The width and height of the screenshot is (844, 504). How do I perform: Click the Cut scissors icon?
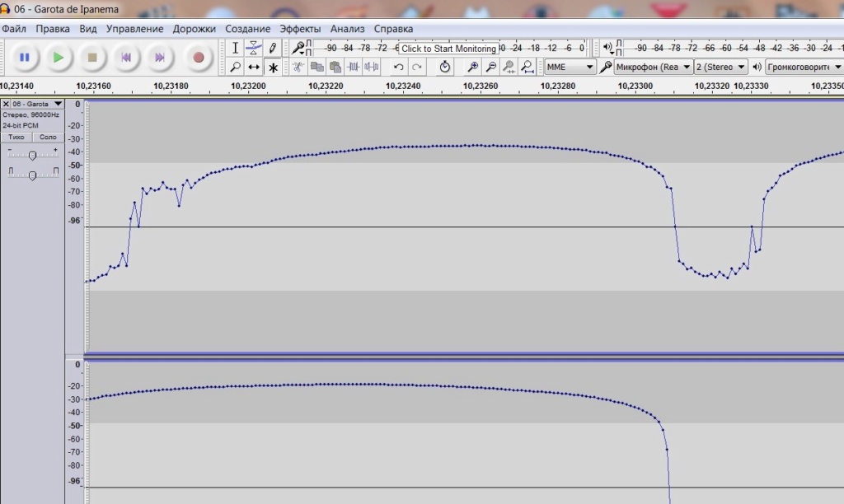point(298,67)
